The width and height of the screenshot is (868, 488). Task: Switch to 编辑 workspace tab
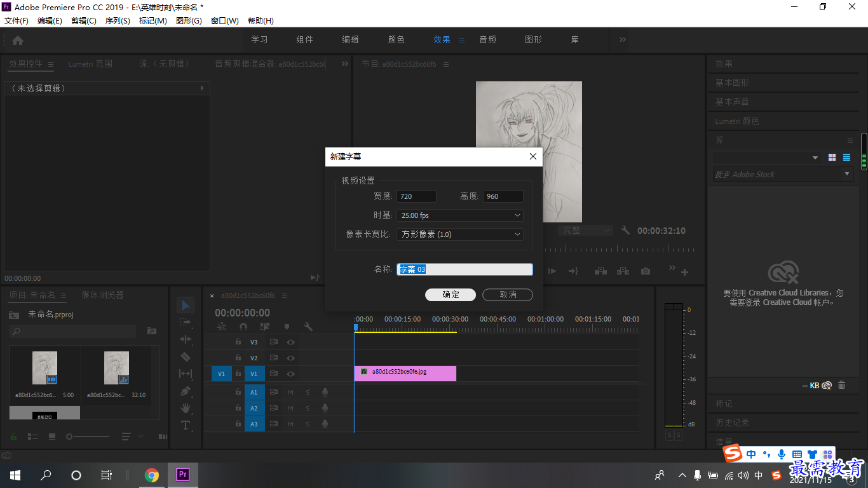tap(351, 39)
